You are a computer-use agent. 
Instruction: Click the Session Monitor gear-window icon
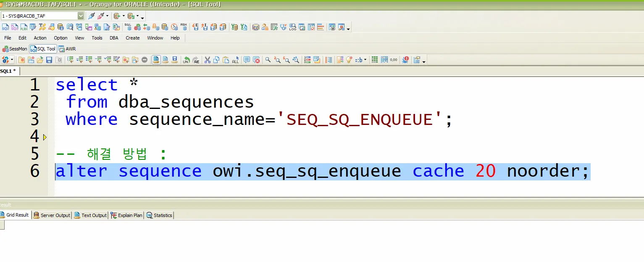[137, 27]
